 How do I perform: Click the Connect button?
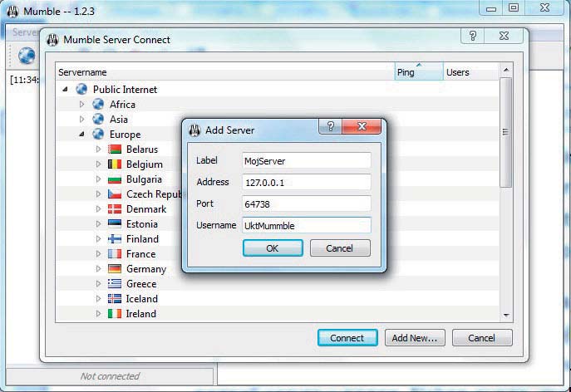point(347,338)
